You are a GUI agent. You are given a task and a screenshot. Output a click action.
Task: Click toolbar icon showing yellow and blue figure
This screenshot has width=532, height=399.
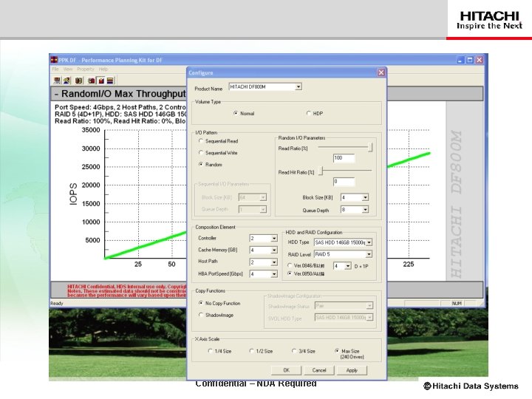click(x=66, y=81)
